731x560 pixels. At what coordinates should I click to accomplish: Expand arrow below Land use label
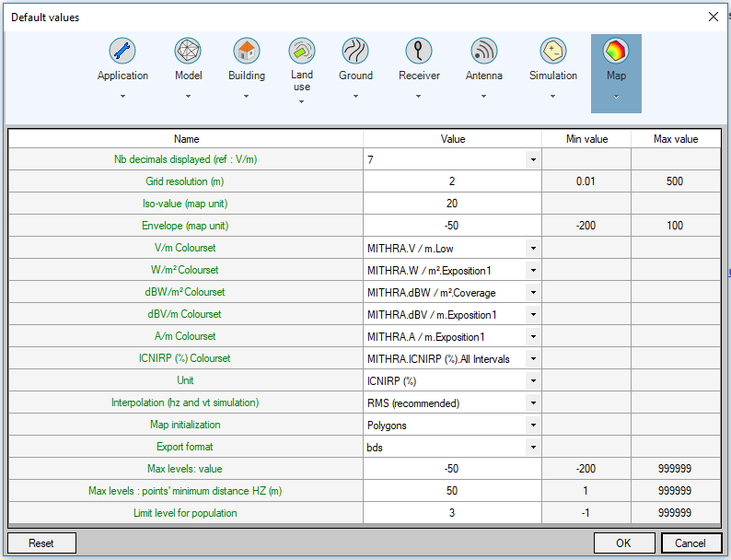pos(302,101)
